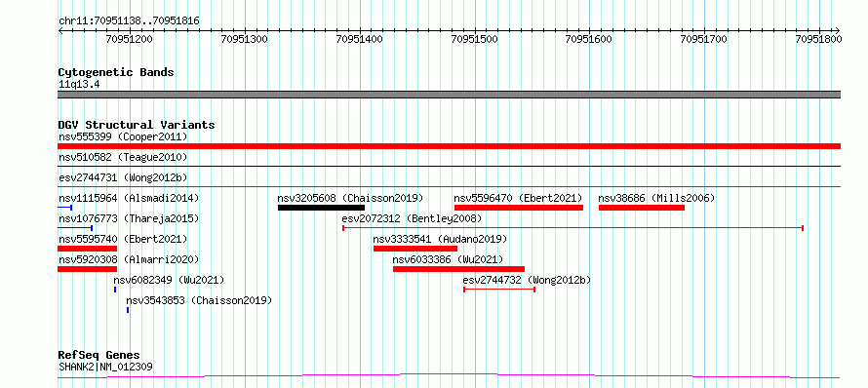Image resolution: width=868 pixels, height=388 pixels.
Task: Click the magenta SHANK2 gene track line
Action: (x=449, y=376)
